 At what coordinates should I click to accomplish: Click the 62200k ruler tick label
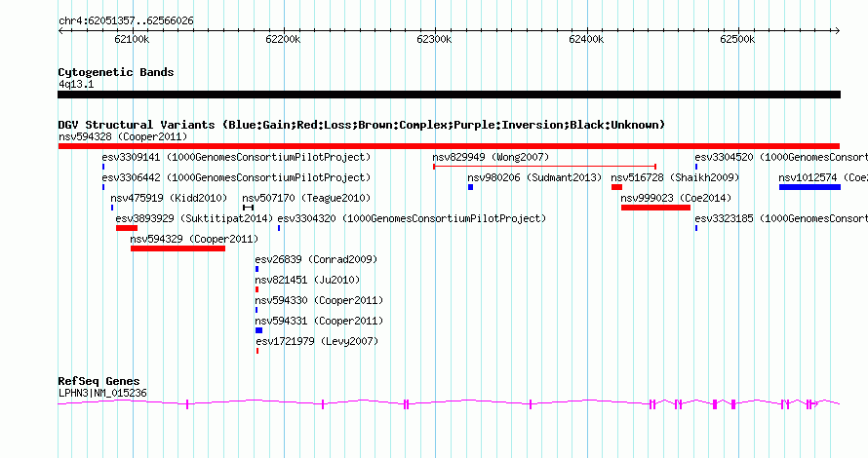pyautogui.click(x=283, y=39)
